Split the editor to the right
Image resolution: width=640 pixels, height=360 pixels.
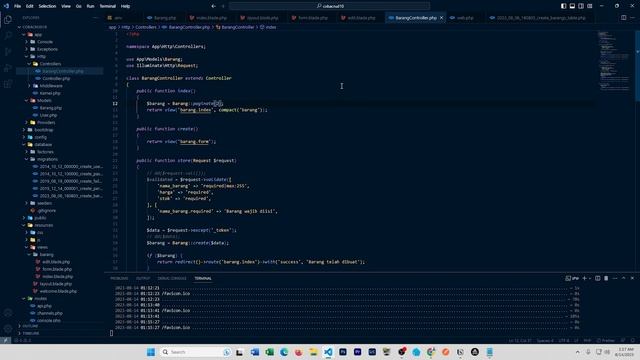[624, 18]
